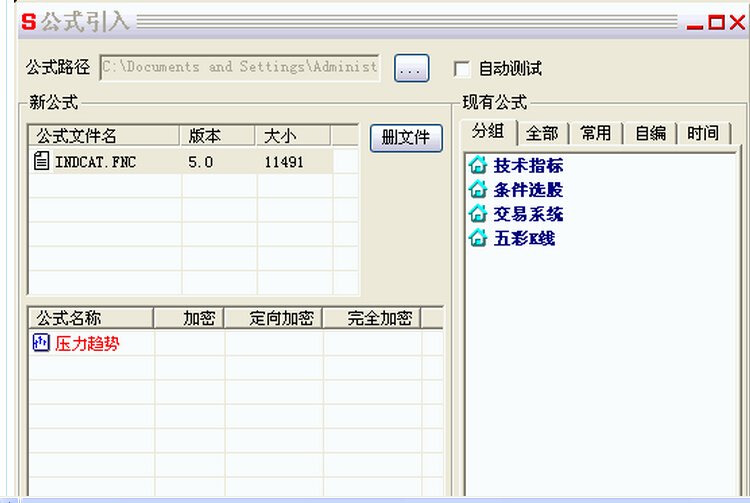Click the house icon beside 交易系统
The width and height of the screenshot is (750, 503).
point(478,213)
